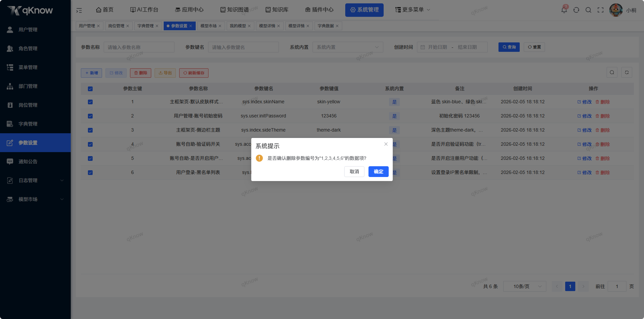The width and height of the screenshot is (644, 319).
Task: Click the refresh page icon in header
Action: click(576, 10)
